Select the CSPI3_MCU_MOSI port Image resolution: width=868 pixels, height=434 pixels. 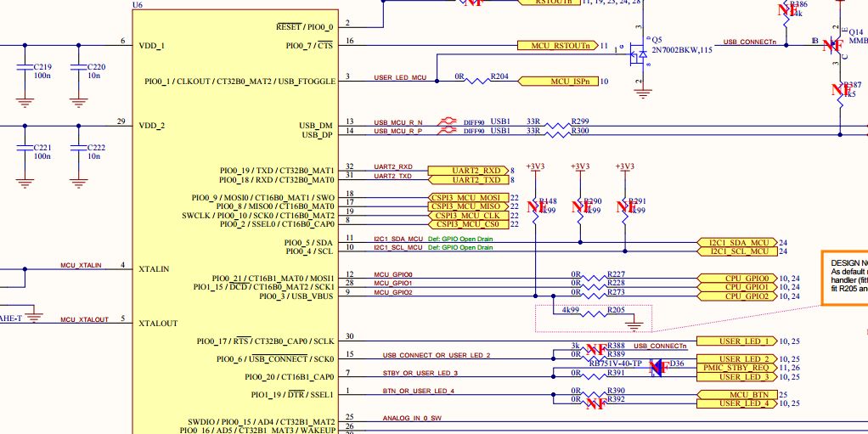click(468, 197)
